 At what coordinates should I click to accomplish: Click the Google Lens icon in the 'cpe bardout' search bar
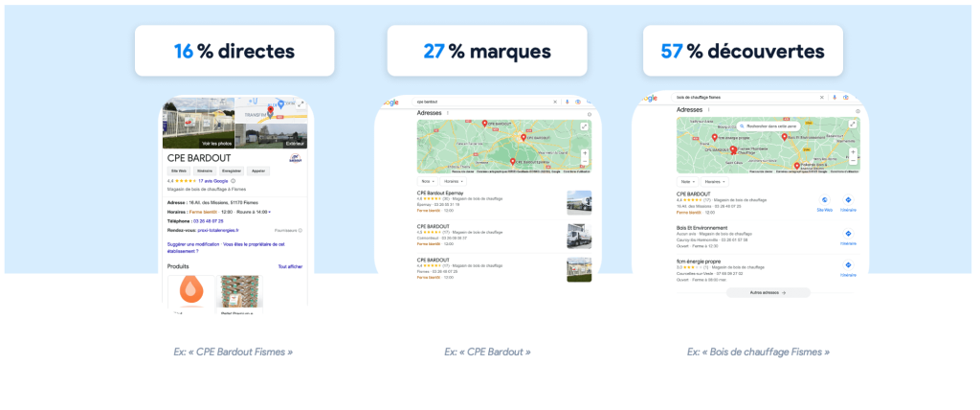tap(577, 102)
